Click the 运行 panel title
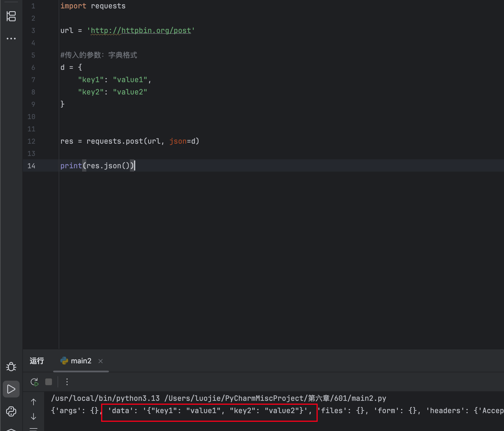Screen dimensions: 504x431 pos(37,361)
